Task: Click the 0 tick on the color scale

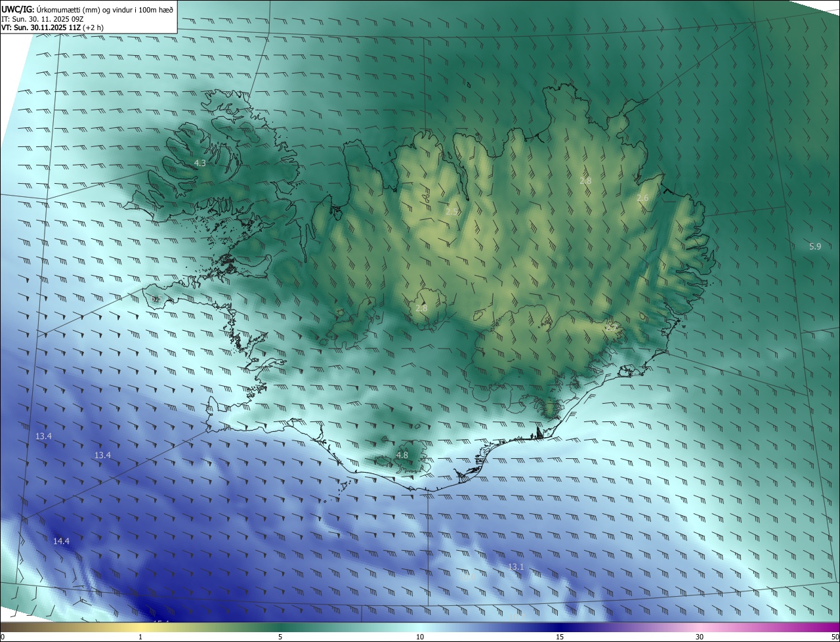Action: (x=3, y=637)
